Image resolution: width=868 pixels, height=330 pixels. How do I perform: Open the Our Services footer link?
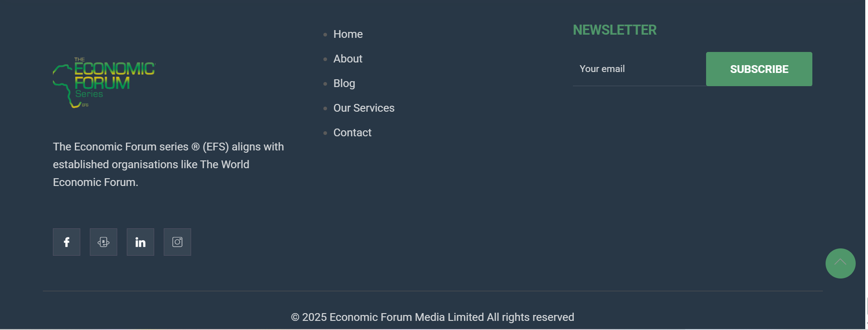(x=364, y=108)
